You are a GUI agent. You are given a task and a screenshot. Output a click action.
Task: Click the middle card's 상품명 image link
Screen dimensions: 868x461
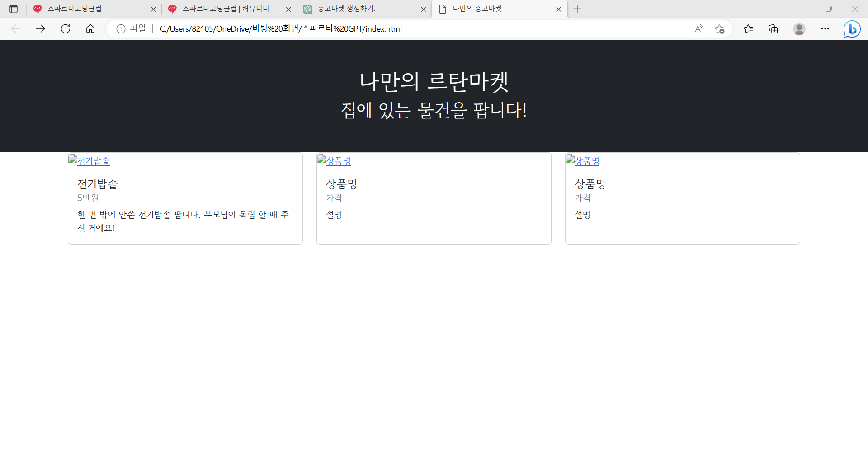[334, 160]
